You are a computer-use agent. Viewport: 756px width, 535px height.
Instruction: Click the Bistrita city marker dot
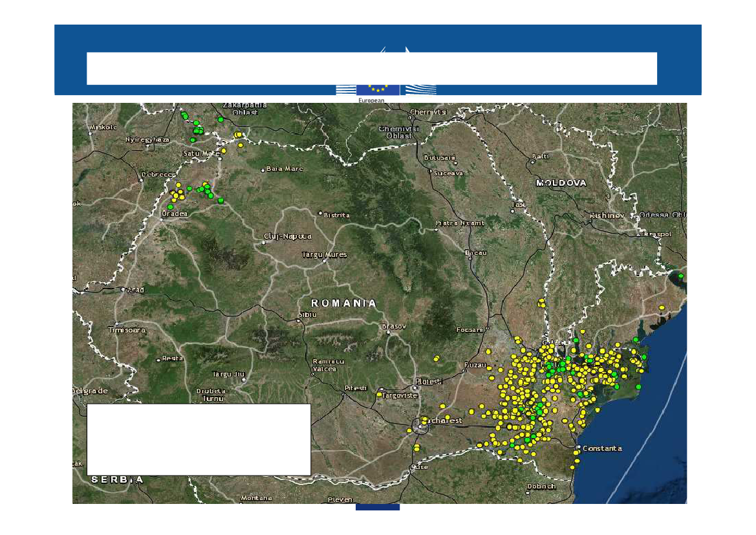(x=320, y=213)
